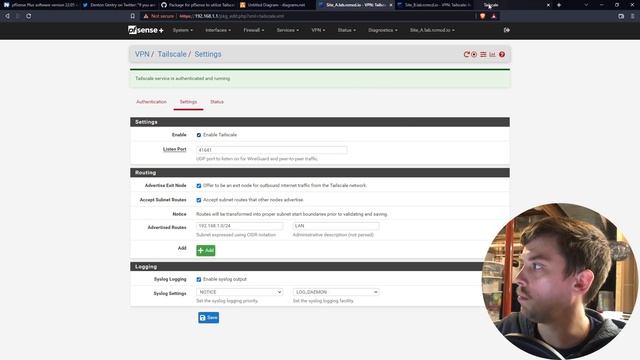
Task: Focus the LAN route description field
Action: [336, 226]
